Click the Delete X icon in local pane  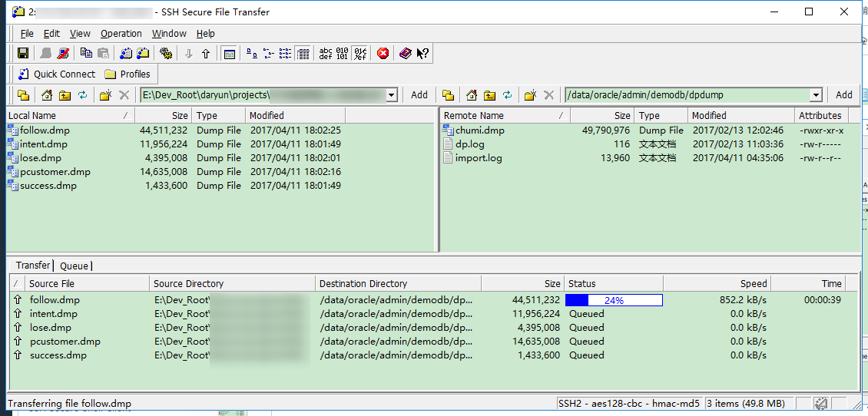[x=124, y=95]
